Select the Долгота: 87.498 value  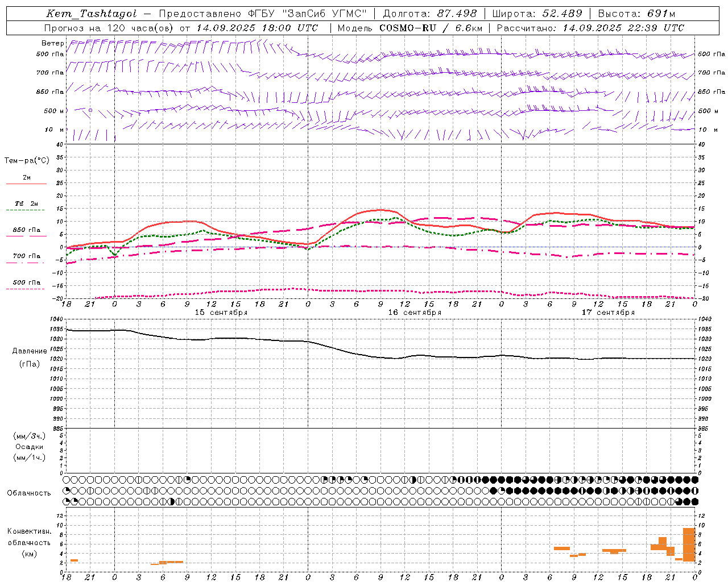pos(430,14)
